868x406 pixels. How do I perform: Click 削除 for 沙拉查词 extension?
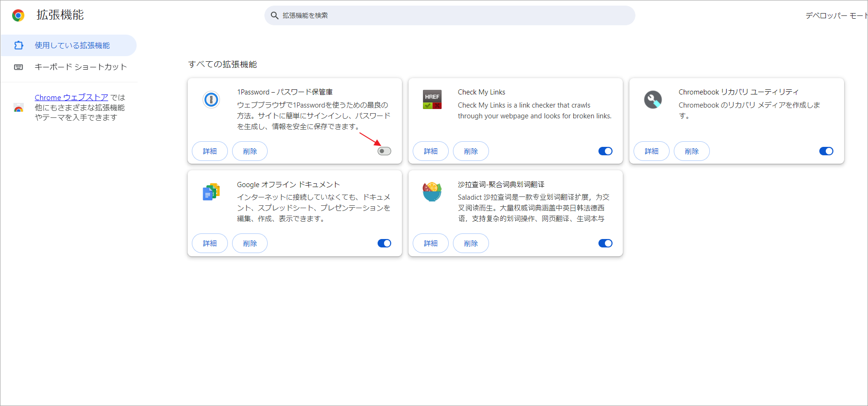(x=471, y=243)
